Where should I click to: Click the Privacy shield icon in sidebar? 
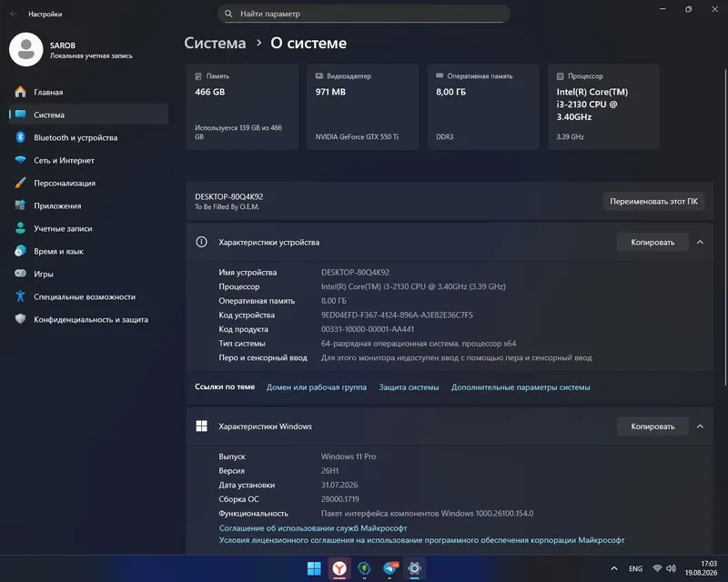point(20,319)
